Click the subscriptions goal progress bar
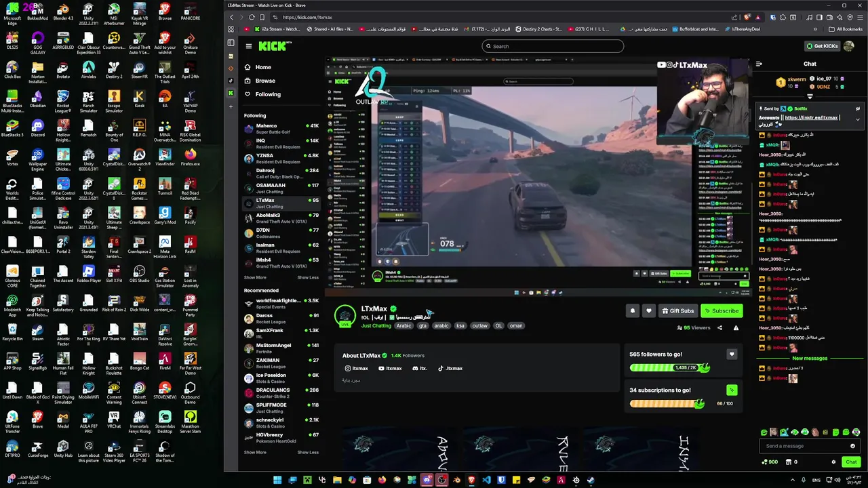 (x=667, y=403)
